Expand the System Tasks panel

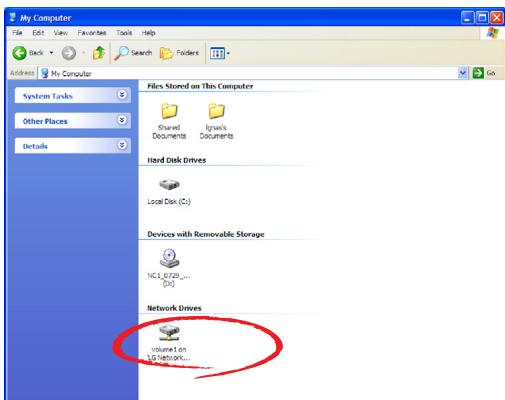point(122,95)
